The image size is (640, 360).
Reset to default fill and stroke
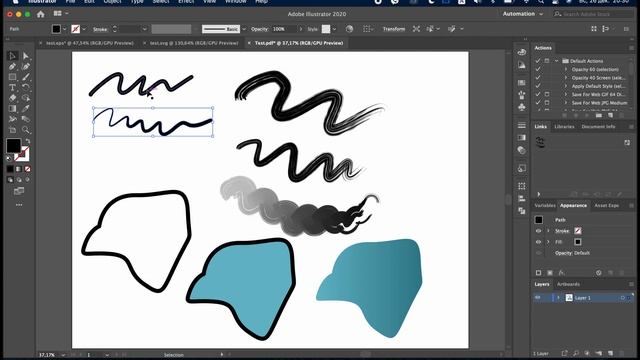[9, 158]
